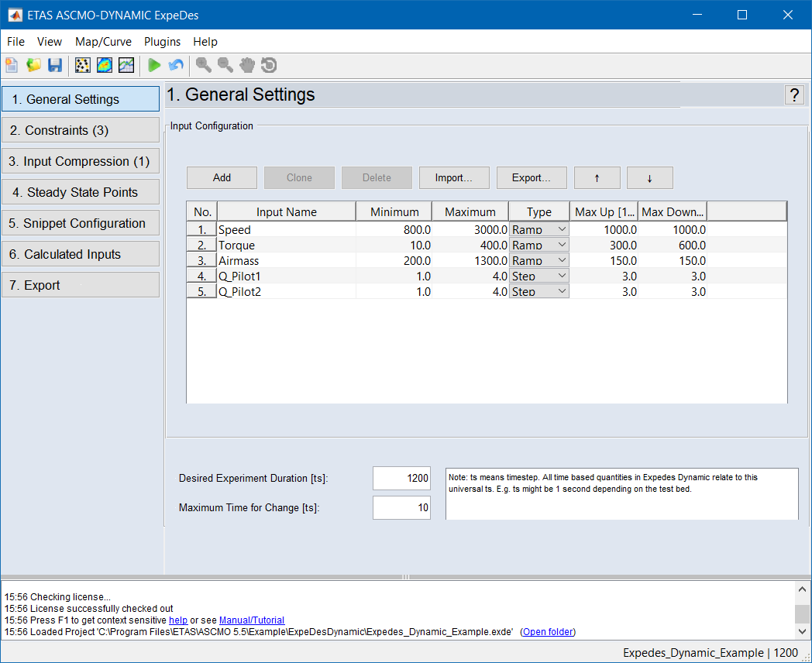Open the line chart view icon

126,66
